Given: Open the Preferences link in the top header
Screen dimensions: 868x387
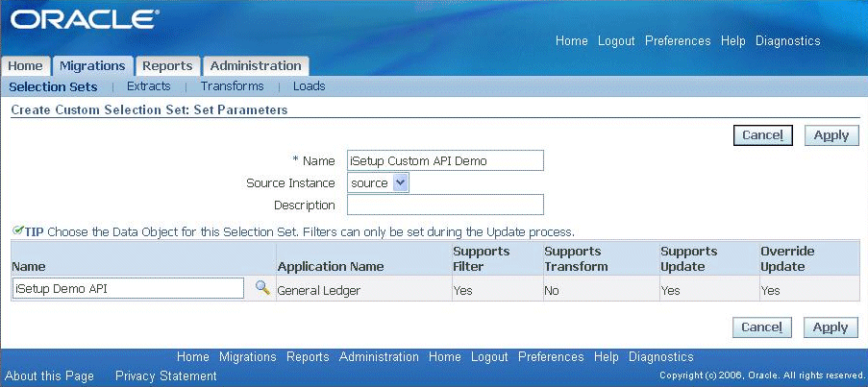Looking at the screenshot, I should (x=678, y=41).
